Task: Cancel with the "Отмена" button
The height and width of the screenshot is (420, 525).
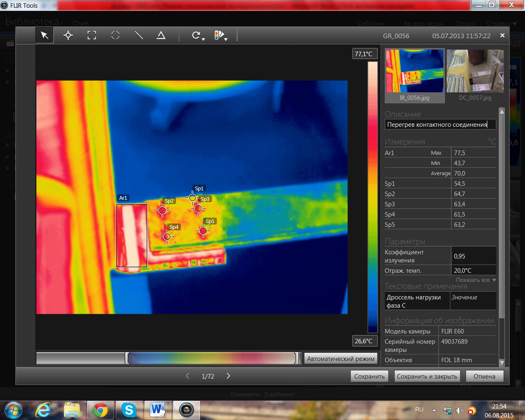Action: (484, 376)
